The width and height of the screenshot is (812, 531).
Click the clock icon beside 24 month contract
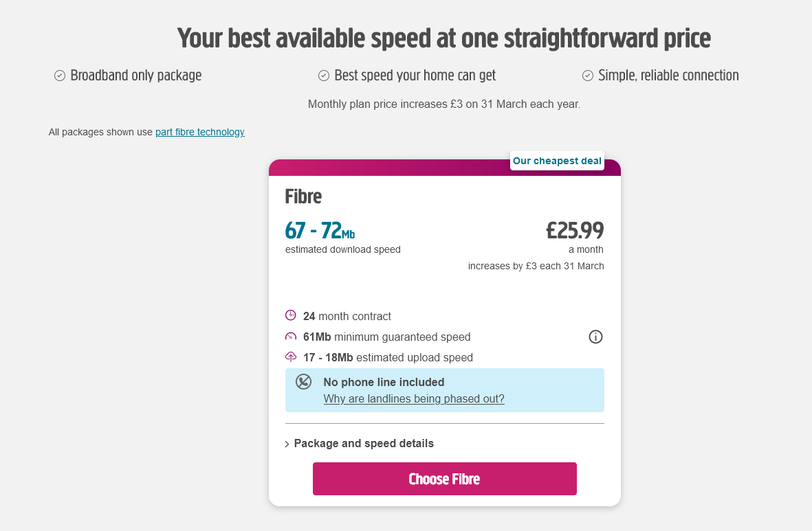pos(289,315)
